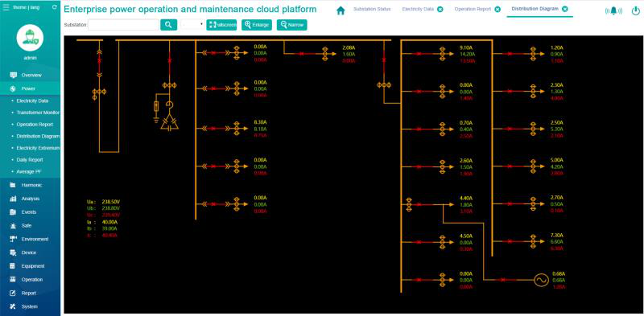
Task: Click the generator sine-wave symbol in diagram
Action: [541, 281]
